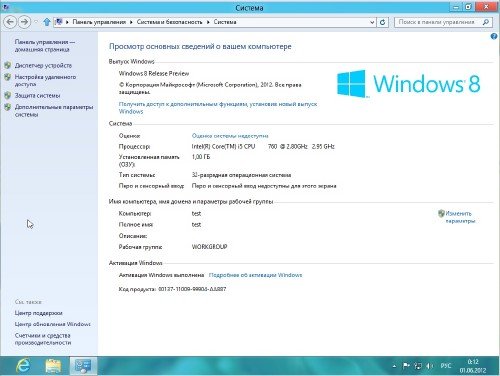Click shield icon next to Изменить параметры

441,213
